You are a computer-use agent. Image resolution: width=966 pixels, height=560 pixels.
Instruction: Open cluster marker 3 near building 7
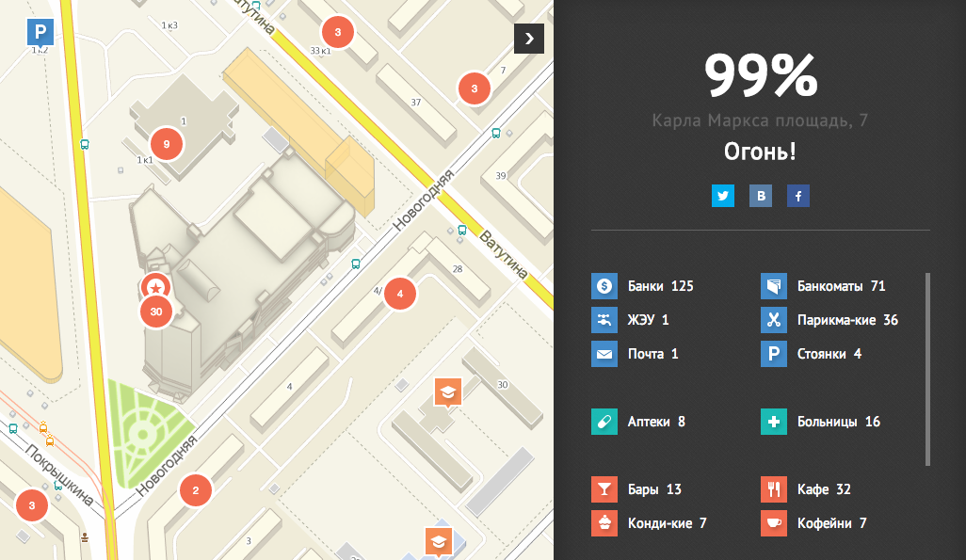coord(474,88)
